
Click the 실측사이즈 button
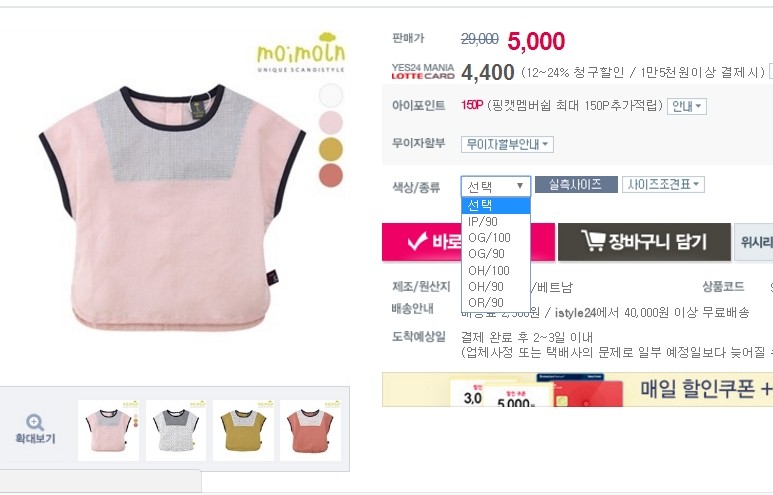tap(576, 184)
